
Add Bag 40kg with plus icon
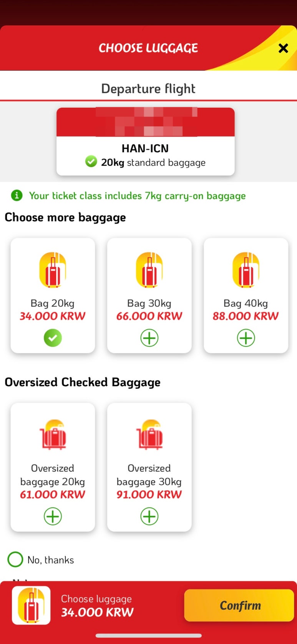pos(246,338)
